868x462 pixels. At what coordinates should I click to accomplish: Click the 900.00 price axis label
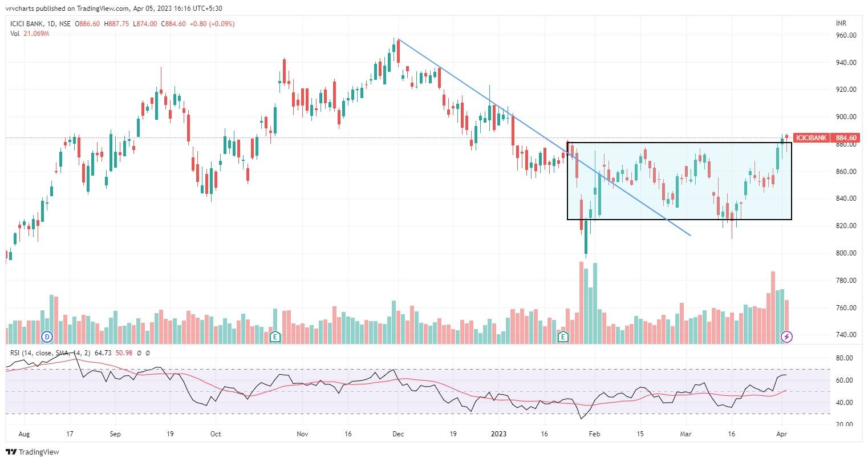click(x=846, y=117)
